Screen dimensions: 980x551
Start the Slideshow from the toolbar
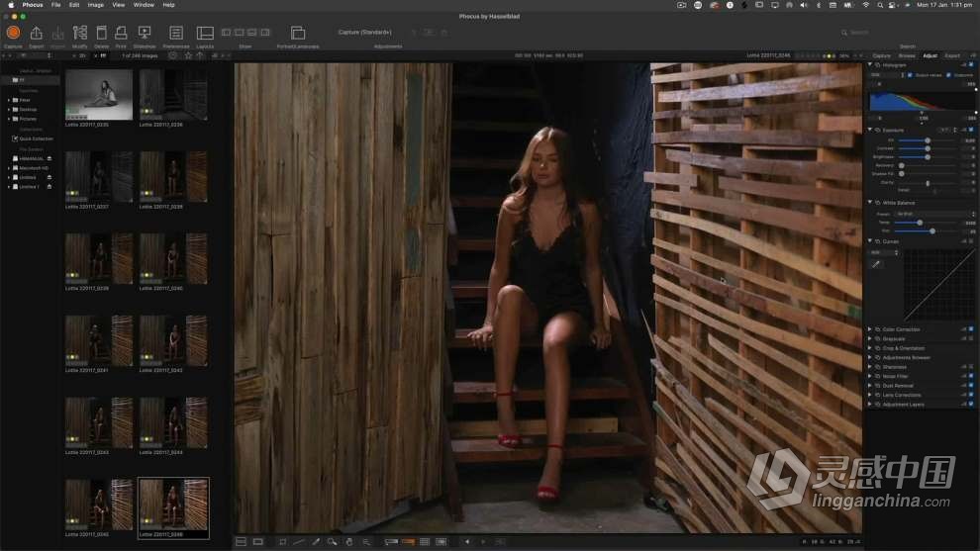coord(145,33)
